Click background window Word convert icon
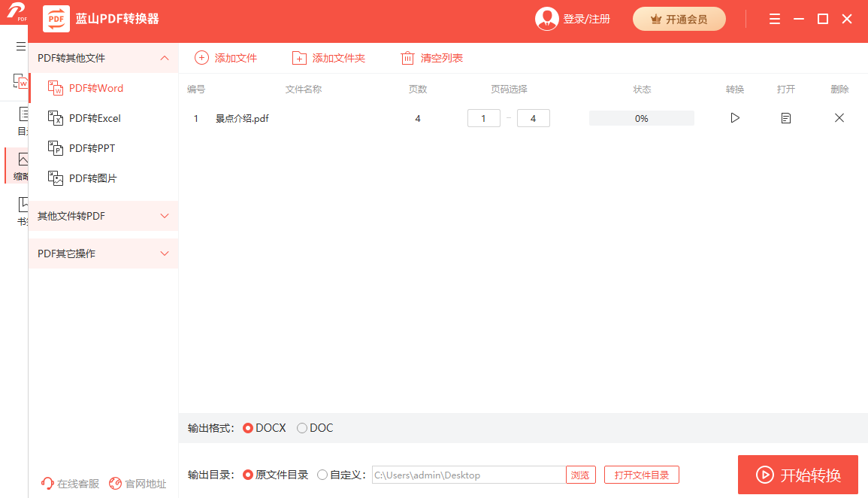 pyautogui.click(x=20, y=82)
